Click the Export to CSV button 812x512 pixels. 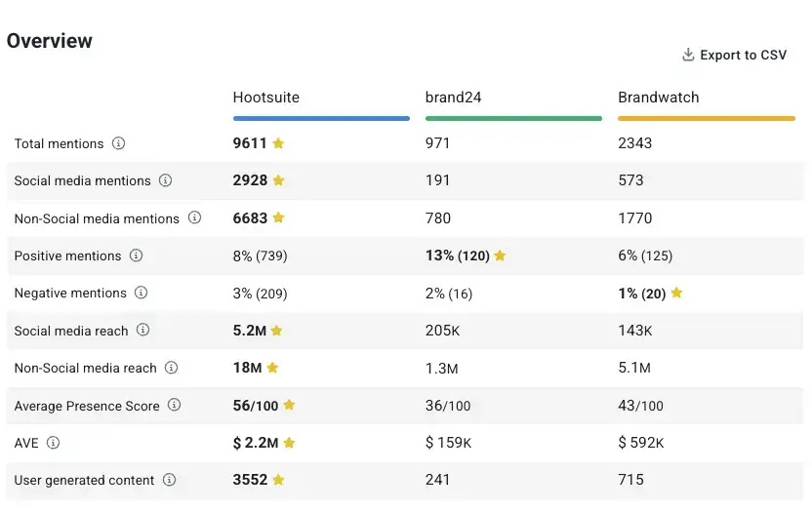click(x=734, y=56)
